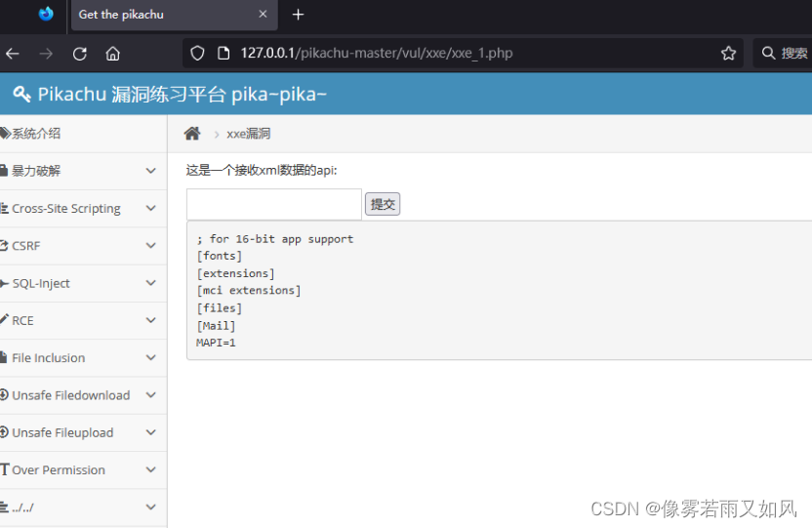The image size is (812, 528).
Task: Click the [extensions] output line
Action: (235, 273)
